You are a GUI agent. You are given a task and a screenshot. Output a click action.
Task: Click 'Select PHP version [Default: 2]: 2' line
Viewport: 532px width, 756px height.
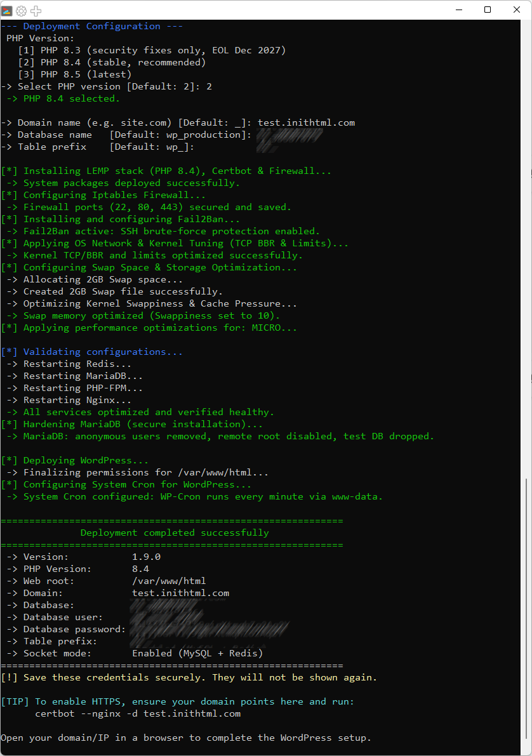(106, 86)
